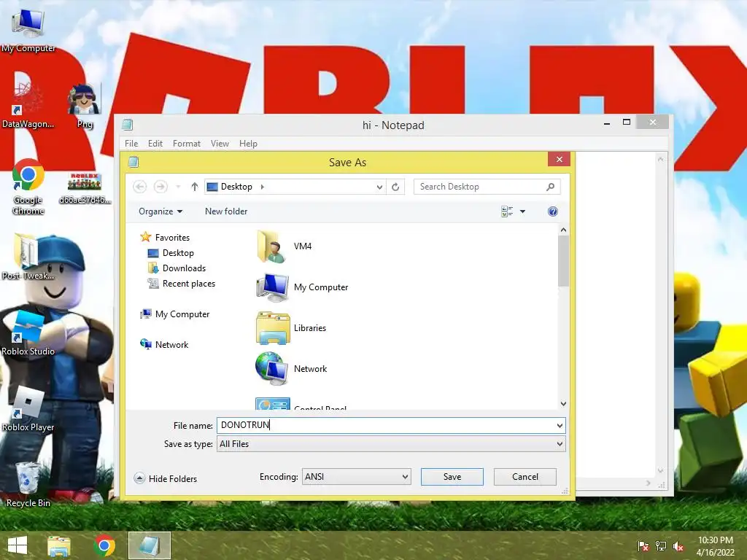Expand the Desktop breadcrumb chevron

[263, 187]
